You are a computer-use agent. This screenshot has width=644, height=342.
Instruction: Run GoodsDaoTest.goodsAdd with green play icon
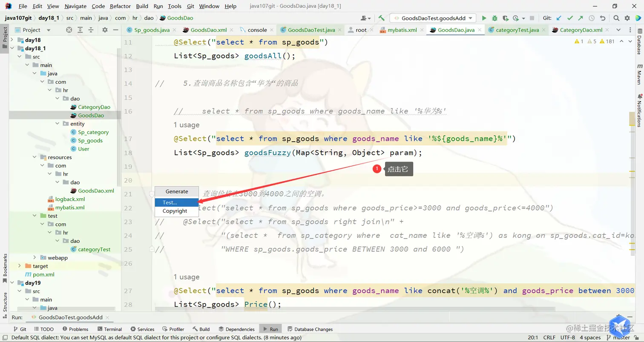point(484,18)
